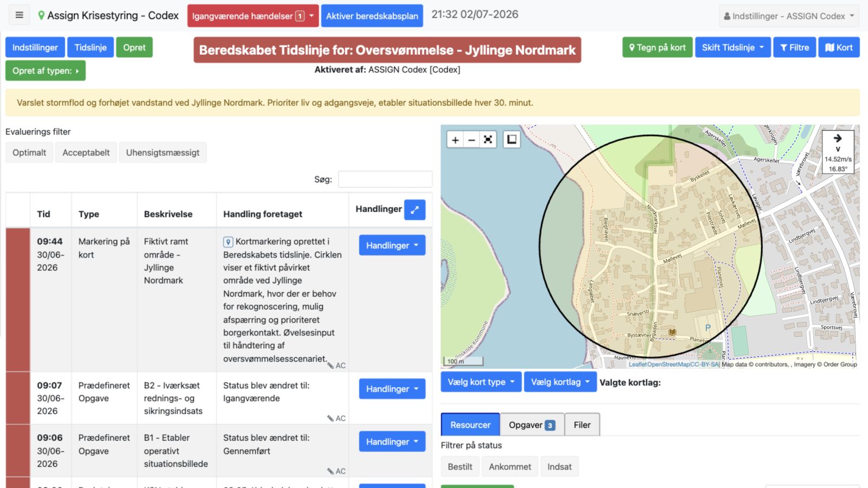The height and width of the screenshot is (488, 868).
Task: Open Handlinger dropdown for 09:44 row
Action: pos(392,245)
